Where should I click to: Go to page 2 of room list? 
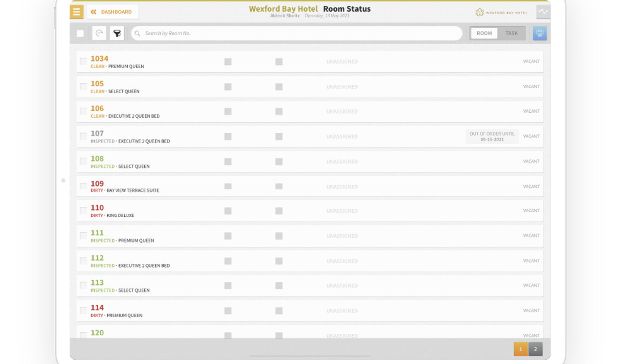point(535,349)
